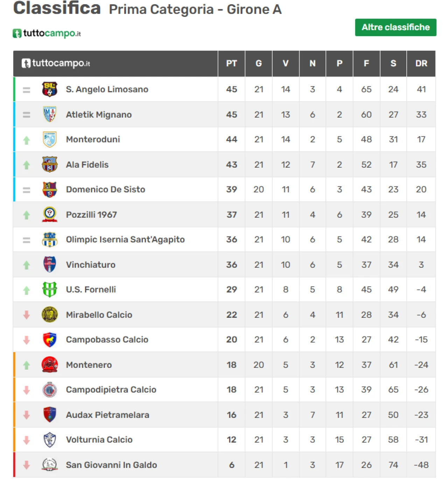Click the Montenero red team crest

(x=50, y=365)
